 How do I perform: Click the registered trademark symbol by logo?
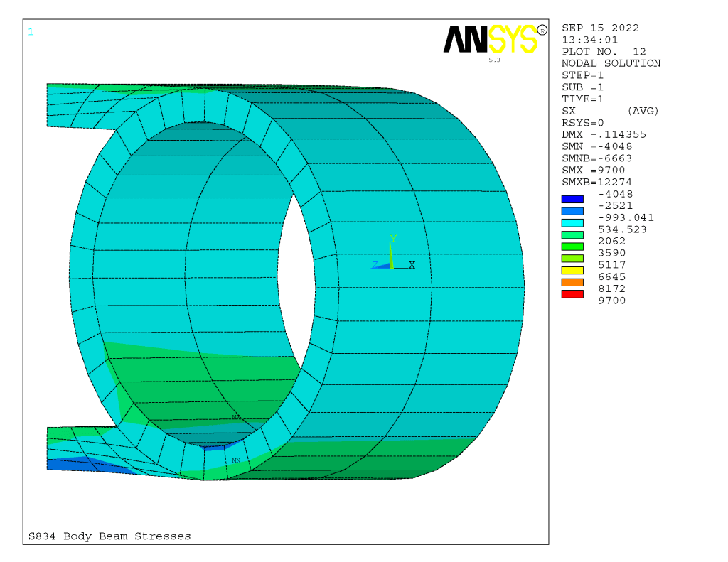543,30
